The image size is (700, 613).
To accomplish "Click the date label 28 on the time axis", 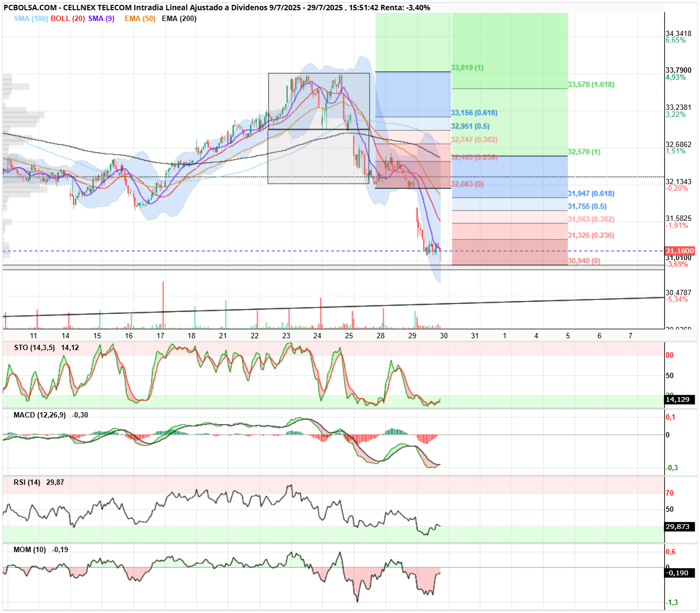I will 380,336.
